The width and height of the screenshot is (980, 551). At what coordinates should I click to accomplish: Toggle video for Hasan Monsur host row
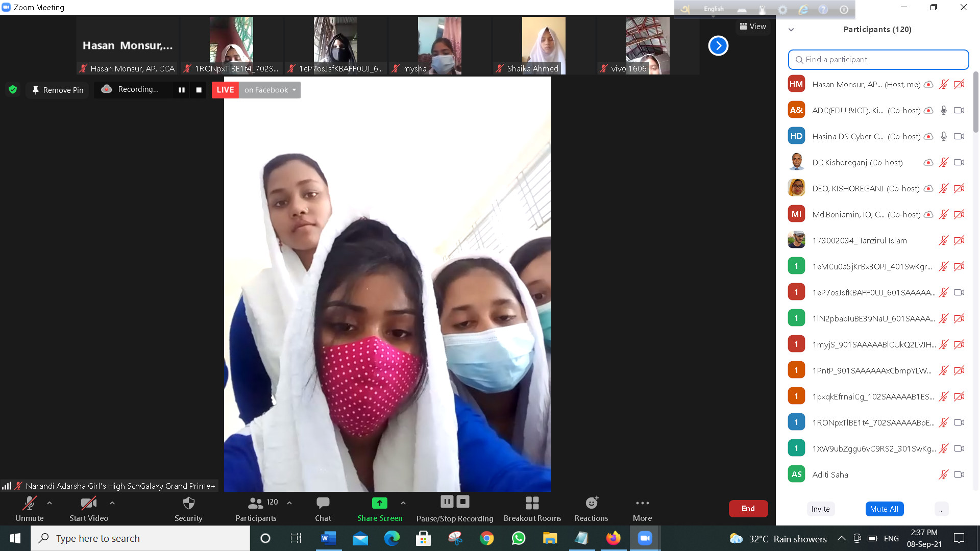(x=959, y=85)
